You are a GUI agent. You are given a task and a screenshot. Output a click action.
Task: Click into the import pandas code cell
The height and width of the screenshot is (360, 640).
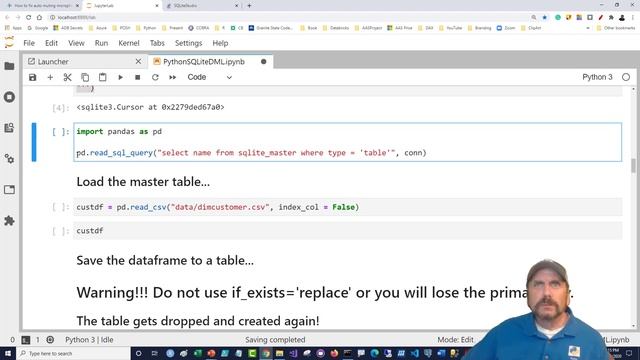(347, 142)
